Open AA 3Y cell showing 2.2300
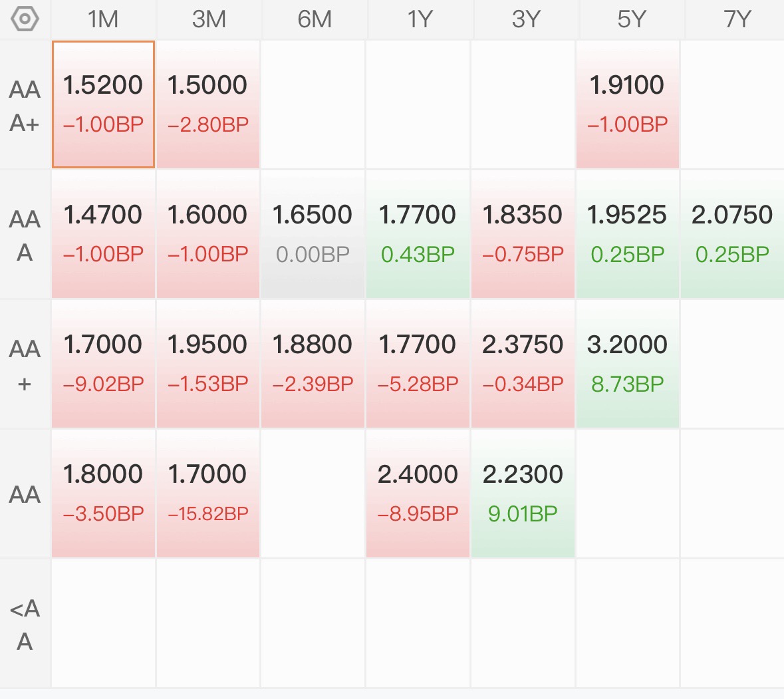Image resolution: width=784 pixels, height=699 pixels. pyautogui.click(x=523, y=493)
